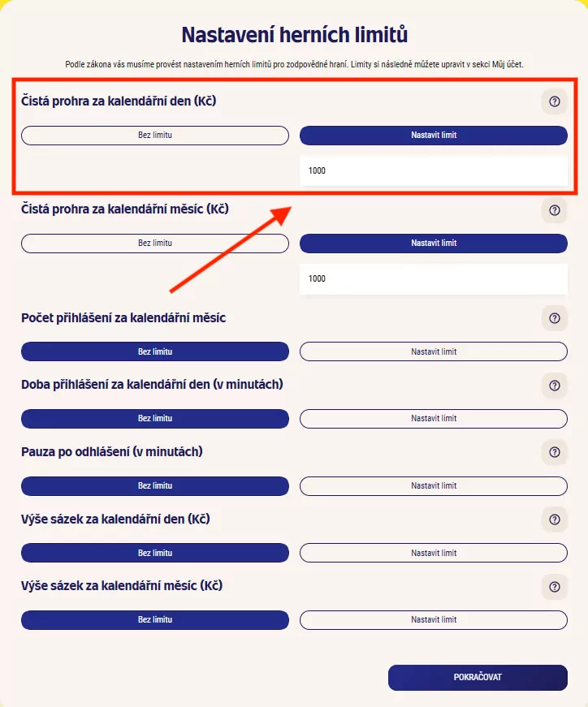Enable Nastavit limit for Pauza po odhlášení
Screen dimensions: 588x707
434,485
